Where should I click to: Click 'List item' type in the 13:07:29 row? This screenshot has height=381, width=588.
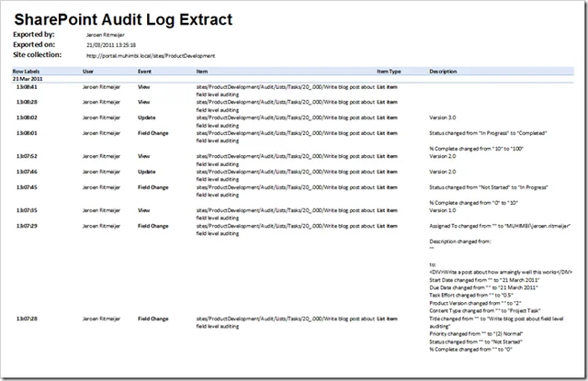387,226
